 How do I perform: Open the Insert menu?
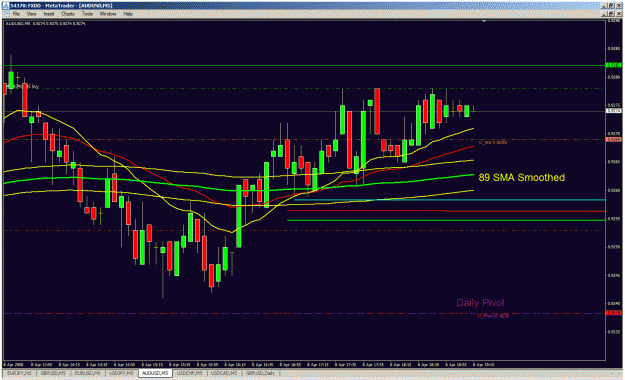pyautogui.click(x=49, y=14)
